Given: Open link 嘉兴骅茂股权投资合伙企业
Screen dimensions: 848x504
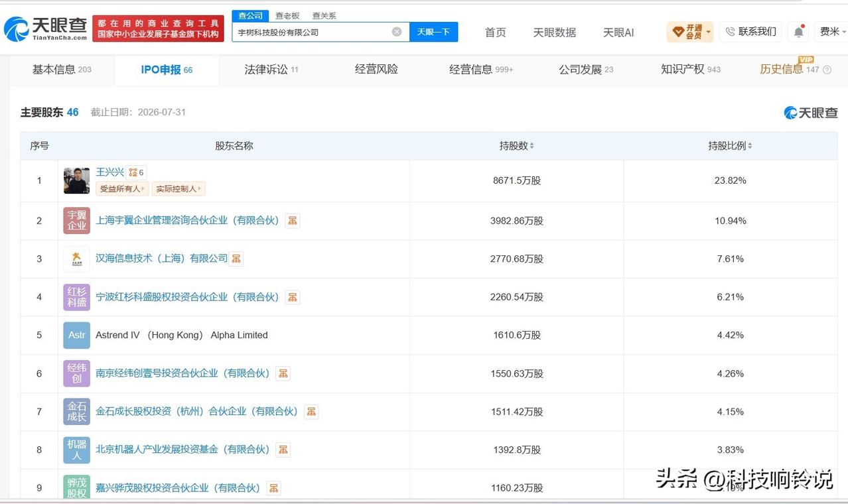Looking at the screenshot, I should (179, 488).
